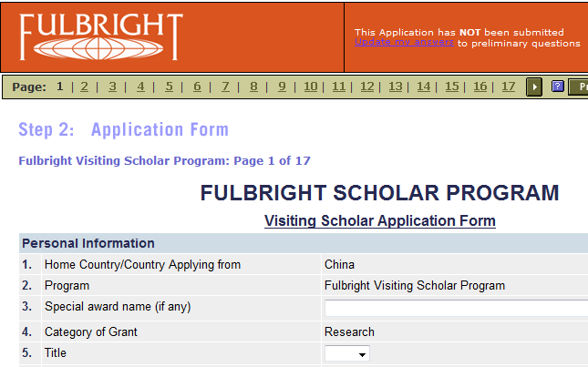588x367 pixels.
Task: Go to page 2
Action: coord(84,87)
